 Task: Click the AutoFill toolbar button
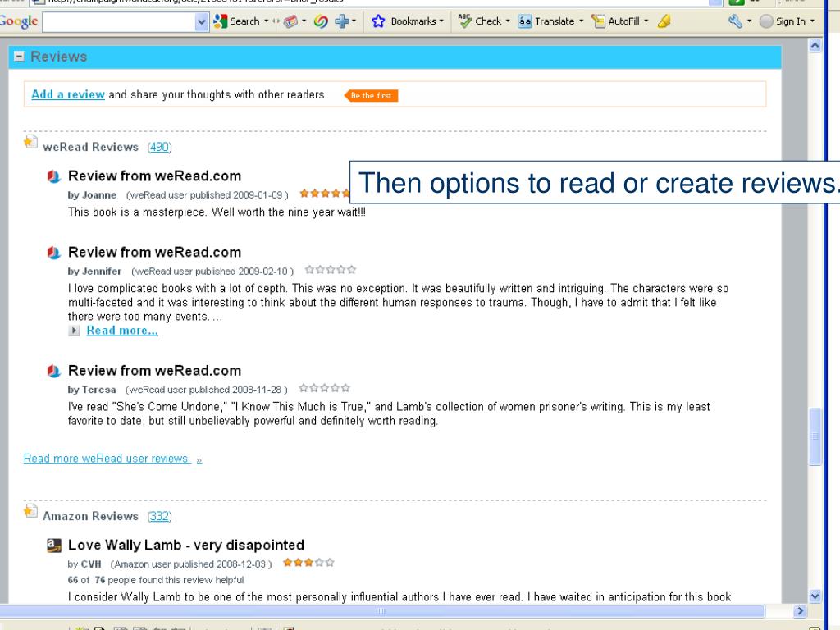pyautogui.click(x=615, y=21)
